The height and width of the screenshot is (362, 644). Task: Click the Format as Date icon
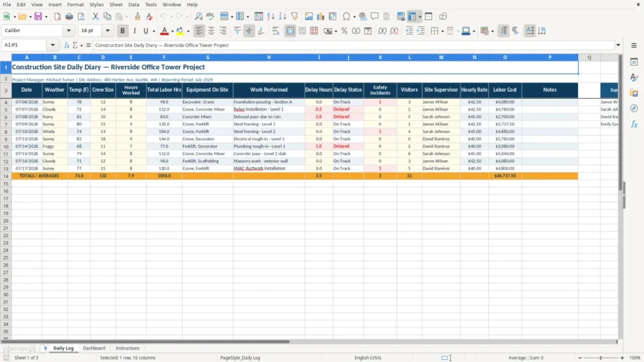(x=368, y=31)
